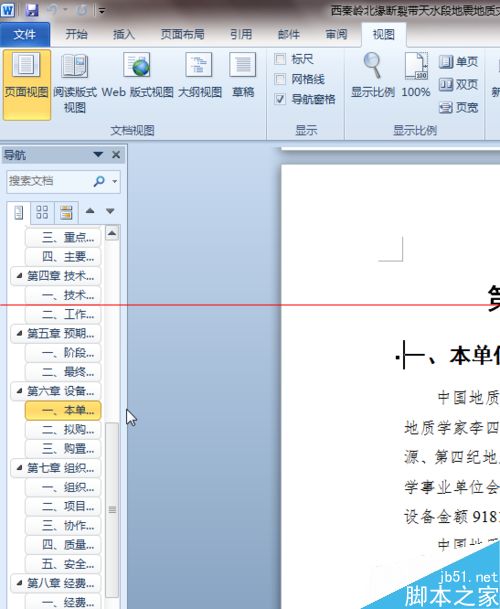Jump to heading 一、经费...

tap(63, 602)
